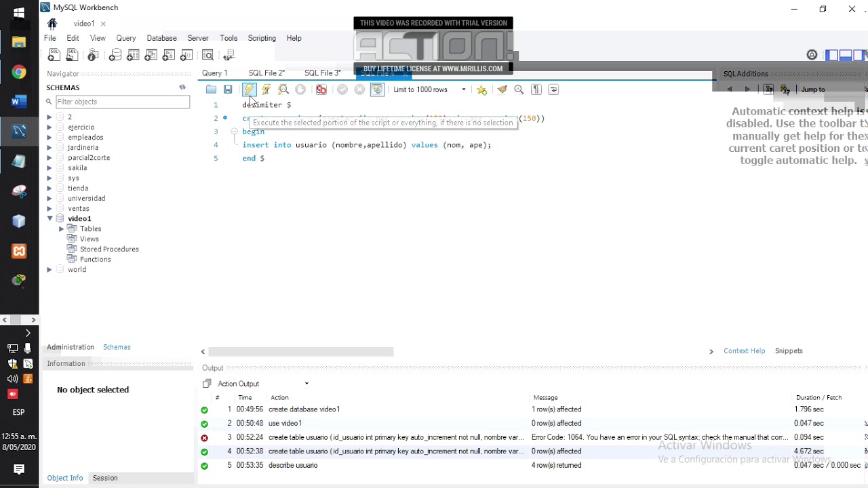This screenshot has width=868, height=488.
Task: Create a new function icon
Action: pyautogui.click(x=186, y=55)
